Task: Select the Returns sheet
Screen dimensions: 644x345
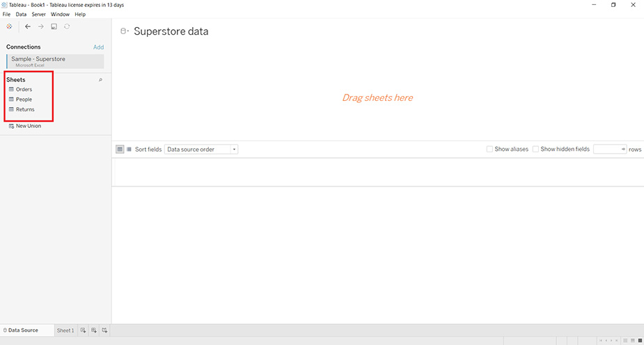Action: pyautogui.click(x=25, y=109)
